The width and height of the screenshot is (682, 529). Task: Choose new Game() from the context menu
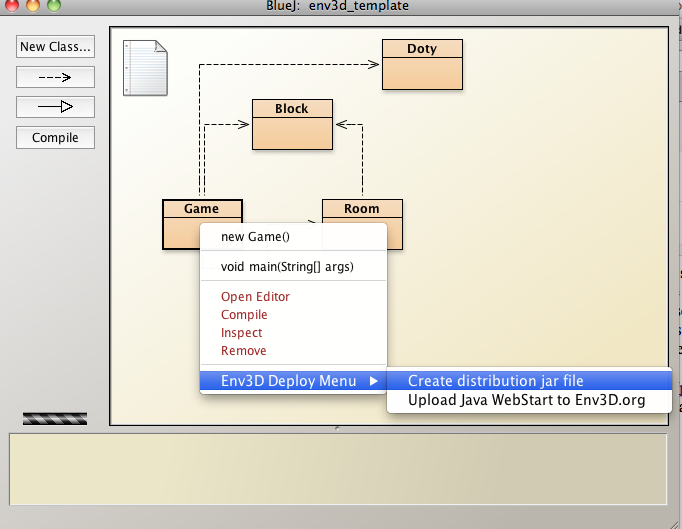pos(293,237)
